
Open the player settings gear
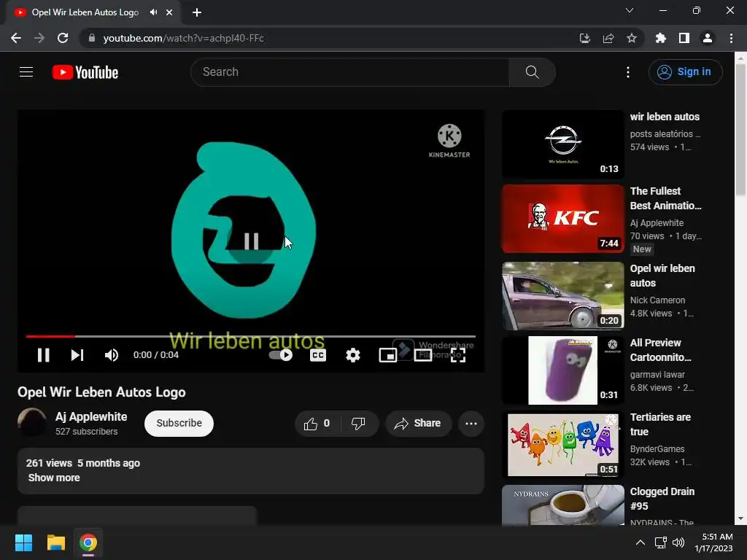pyautogui.click(x=352, y=355)
